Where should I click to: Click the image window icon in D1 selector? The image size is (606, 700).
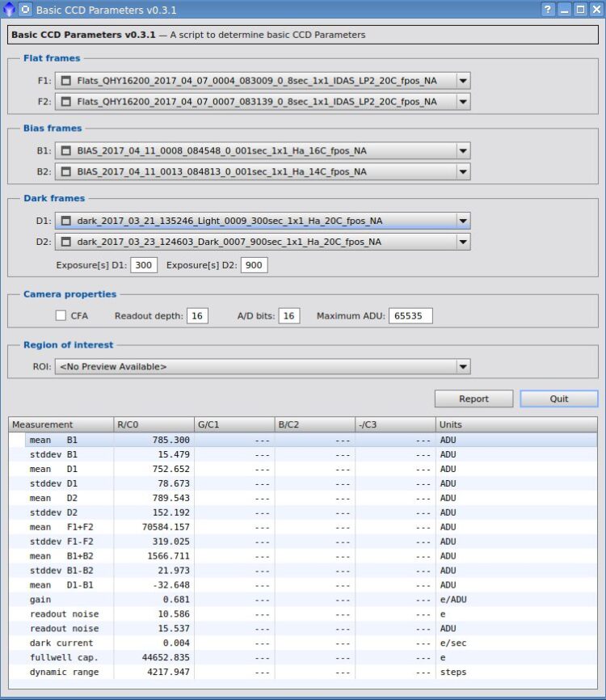[66, 221]
